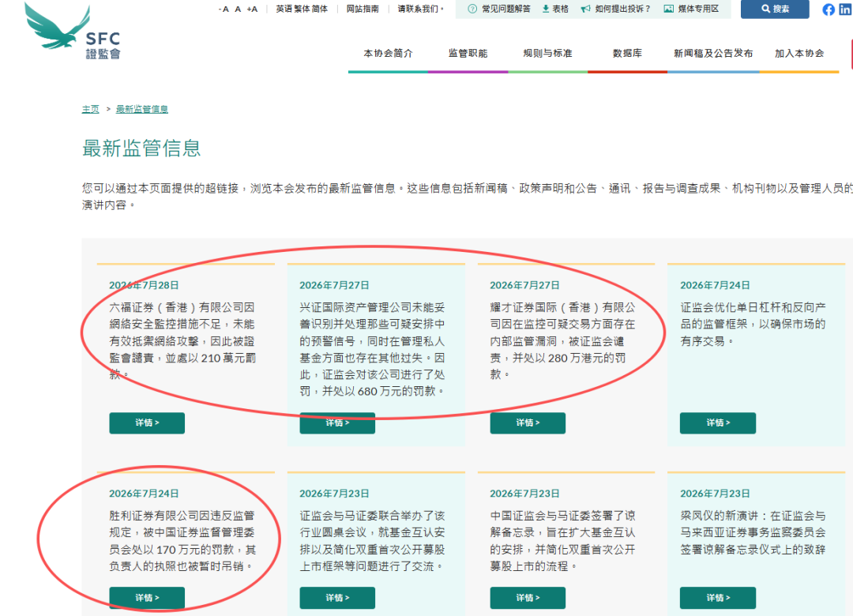The image size is (853, 616).
Task: Click the 2026年7月24日 date on 胜利证券 card
Action: 144,494
